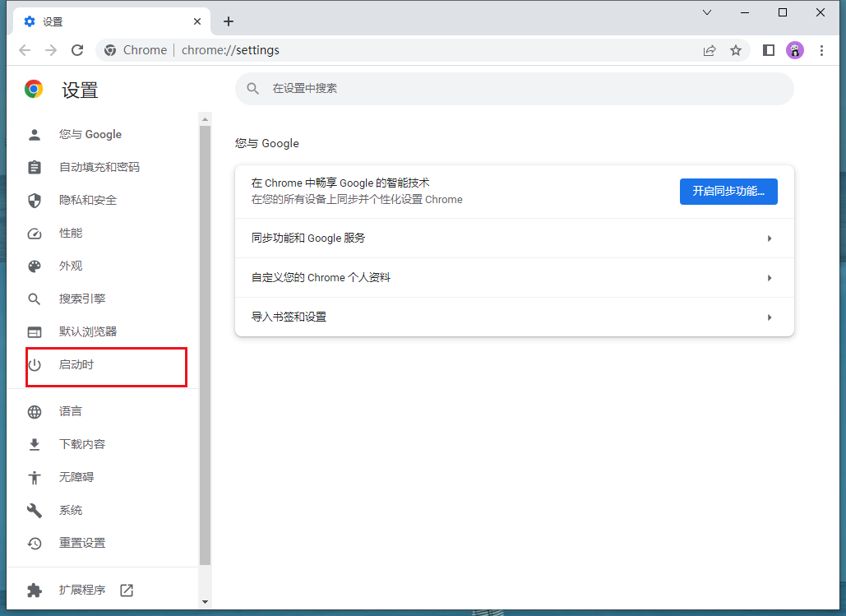The width and height of the screenshot is (846, 616).
Task: Click the share page icon in the address bar
Action: pyautogui.click(x=710, y=50)
